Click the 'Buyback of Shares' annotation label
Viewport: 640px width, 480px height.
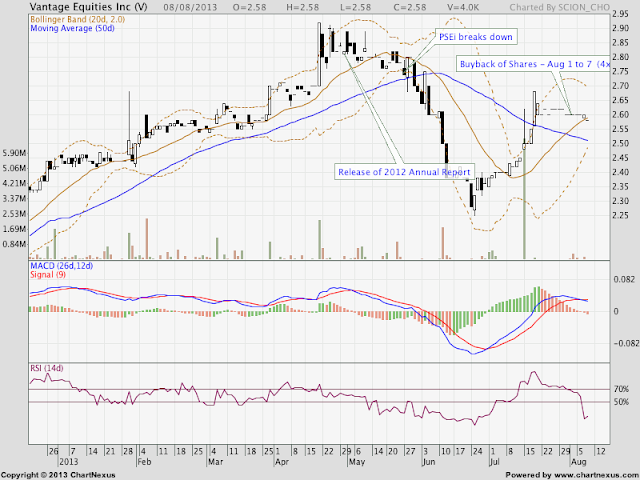pos(533,64)
